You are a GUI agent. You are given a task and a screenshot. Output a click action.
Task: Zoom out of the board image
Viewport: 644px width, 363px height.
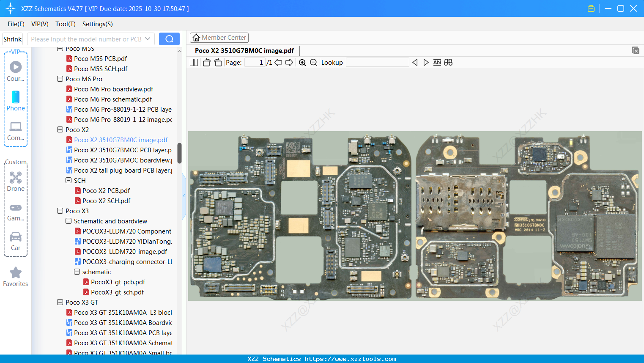(x=313, y=62)
